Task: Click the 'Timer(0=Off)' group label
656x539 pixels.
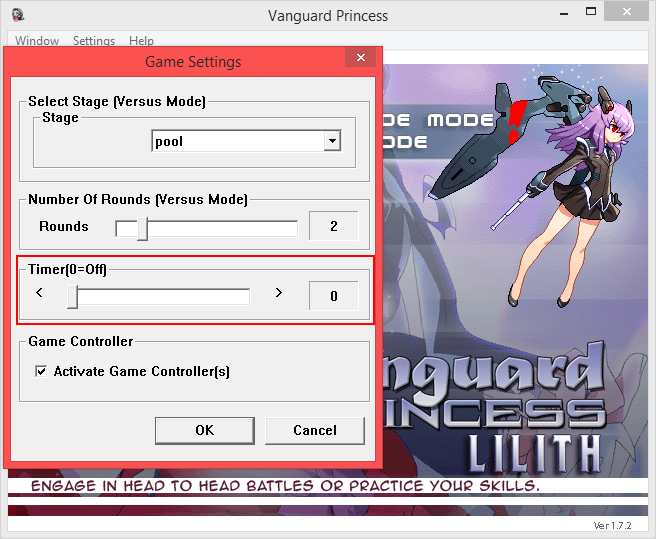Action: point(67,269)
